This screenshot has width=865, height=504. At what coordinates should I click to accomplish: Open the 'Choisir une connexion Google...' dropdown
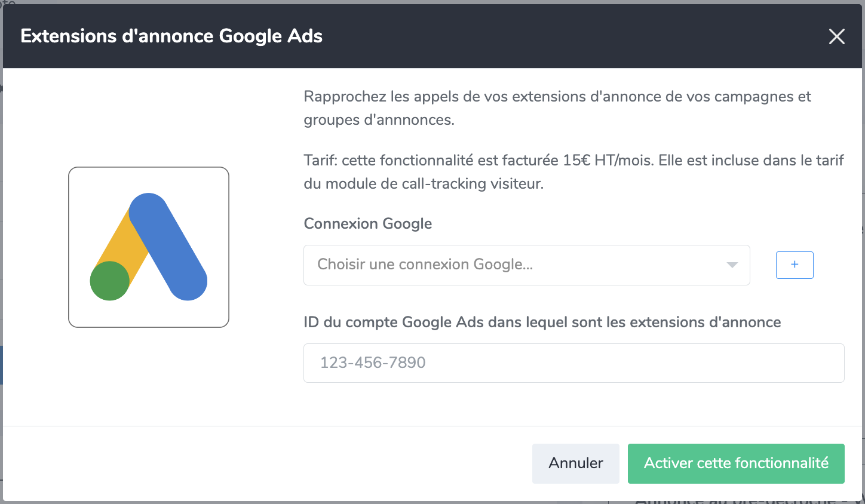point(526,265)
